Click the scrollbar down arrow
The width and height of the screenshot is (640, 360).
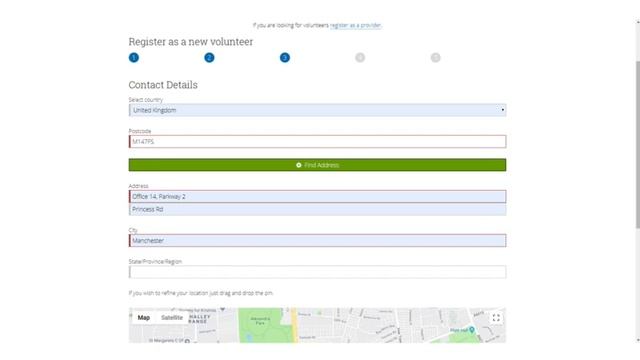(638, 340)
